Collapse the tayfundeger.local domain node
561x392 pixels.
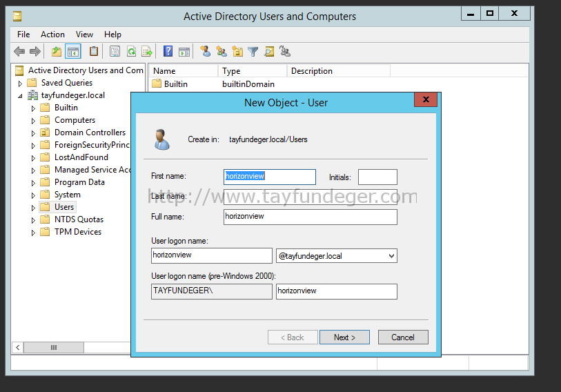click(x=21, y=96)
